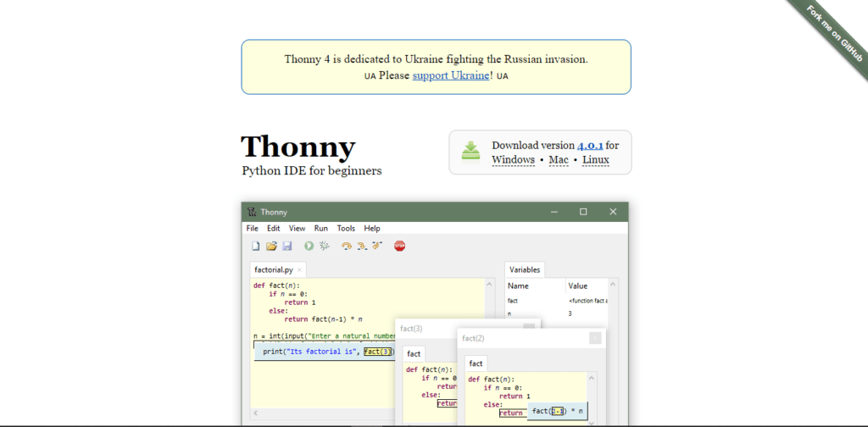This screenshot has height=427, width=868.
Task: Select the fact tab in the fact(3) window
Action: coord(414,354)
